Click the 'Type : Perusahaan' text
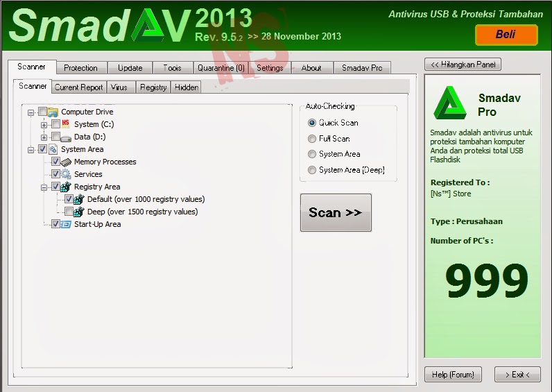This screenshot has width=552, height=392. [467, 221]
